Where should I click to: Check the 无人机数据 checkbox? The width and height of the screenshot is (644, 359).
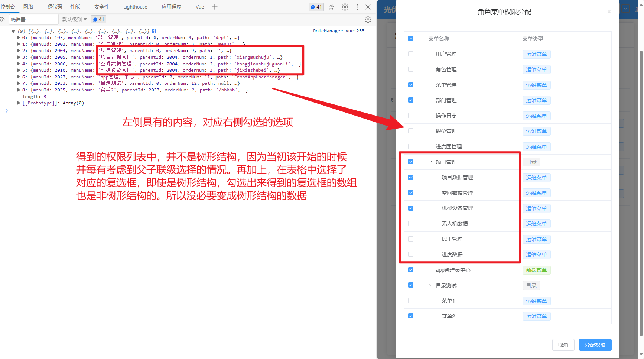(410, 223)
